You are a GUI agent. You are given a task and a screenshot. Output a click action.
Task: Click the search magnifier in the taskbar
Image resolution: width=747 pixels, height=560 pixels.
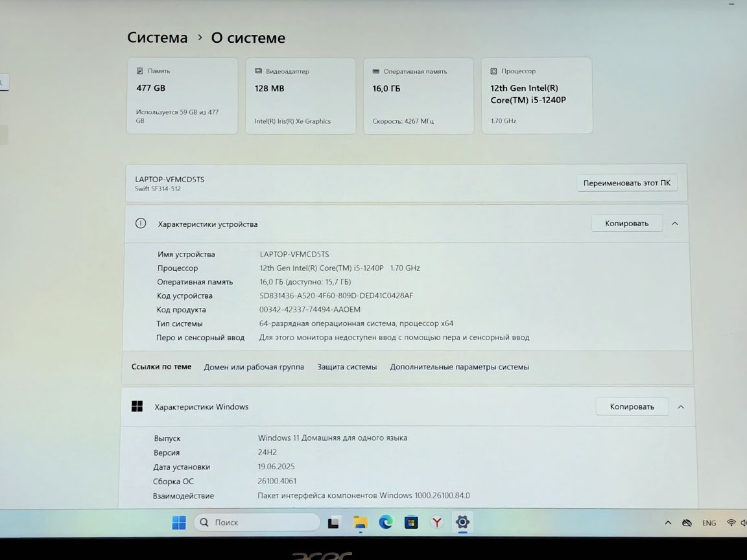[x=204, y=522]
